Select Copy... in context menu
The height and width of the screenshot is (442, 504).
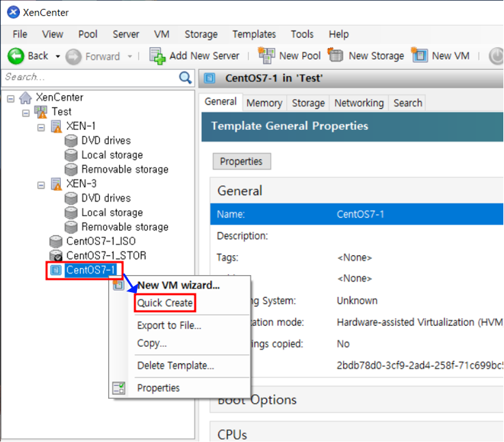152,343
